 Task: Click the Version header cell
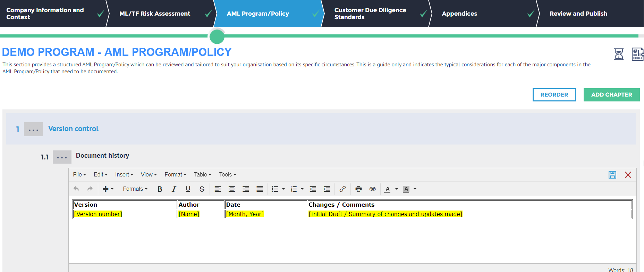[x=125, y=205]
